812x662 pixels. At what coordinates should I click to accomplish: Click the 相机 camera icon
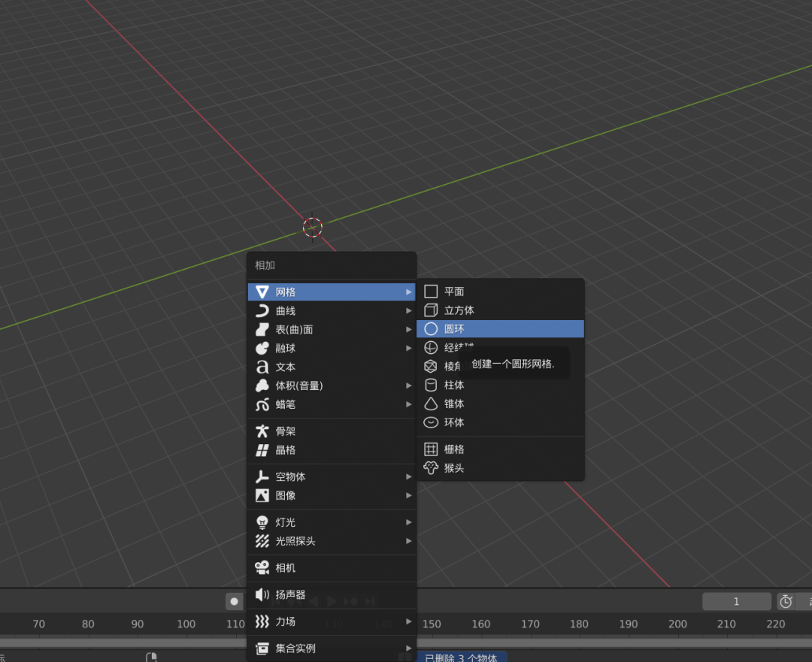[262, 568]
